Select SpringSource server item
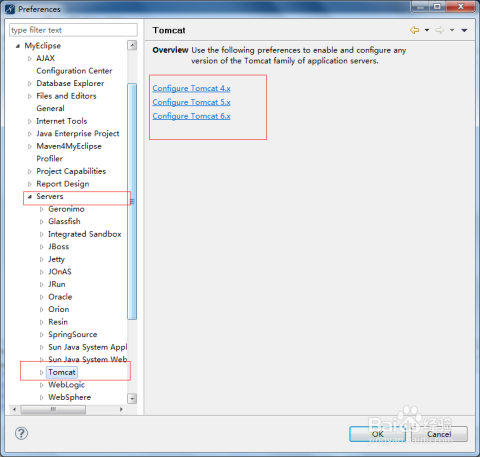 tap(73, 334)
